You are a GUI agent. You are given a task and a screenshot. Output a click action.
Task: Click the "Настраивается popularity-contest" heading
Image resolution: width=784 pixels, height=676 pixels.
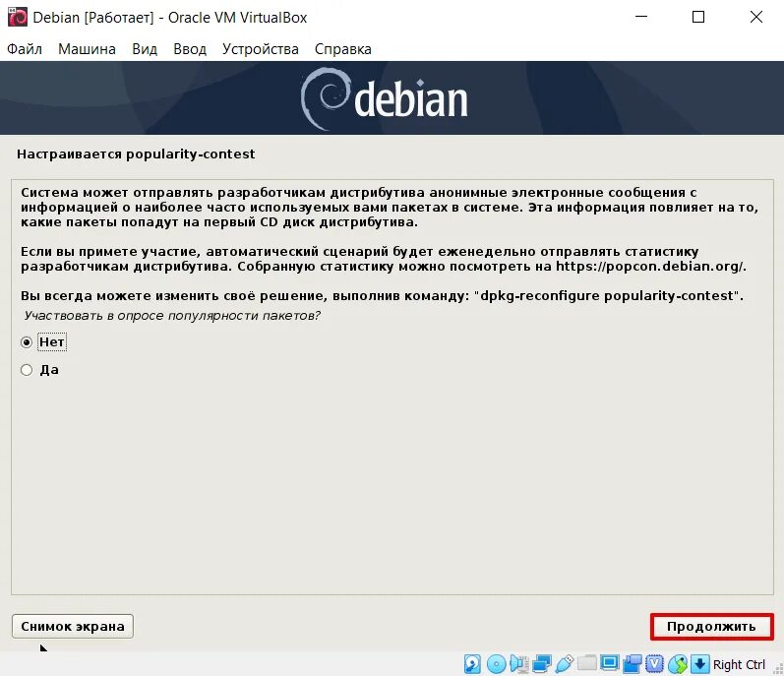point(136,154)
